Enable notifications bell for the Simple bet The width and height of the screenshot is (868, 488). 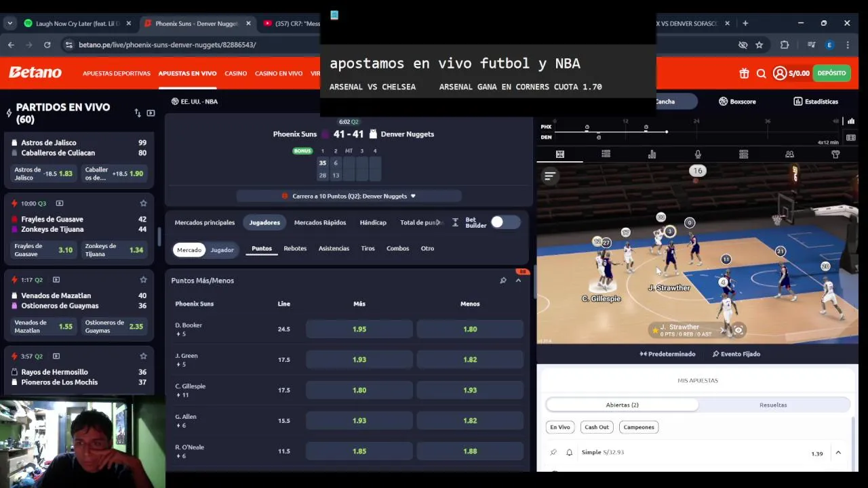pos(569,452)
